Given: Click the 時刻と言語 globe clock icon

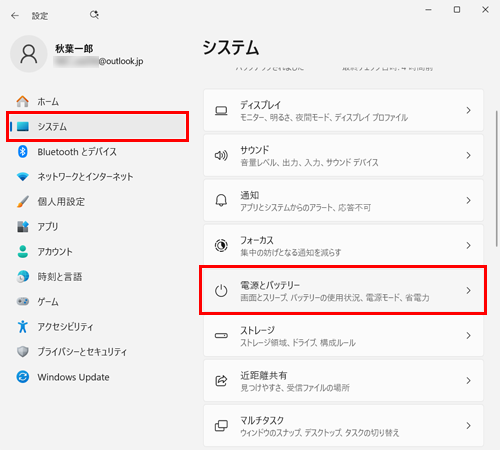Looking at the screenshot, I should [x=23, y=276].
